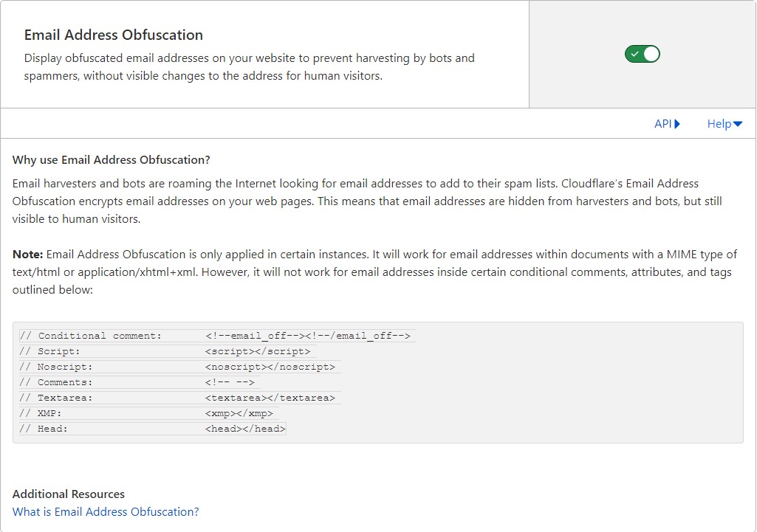Viewport: 757px width, 532px height.
Task: Expand the API section
Action: click(x=667, y=124)
